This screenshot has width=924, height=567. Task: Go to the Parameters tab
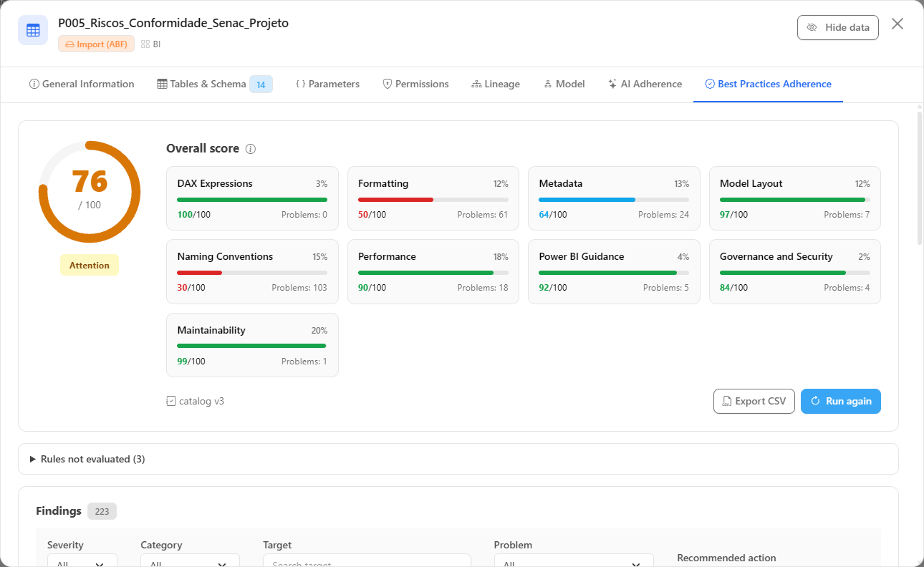pyautogui.click(x=327, y=84)
